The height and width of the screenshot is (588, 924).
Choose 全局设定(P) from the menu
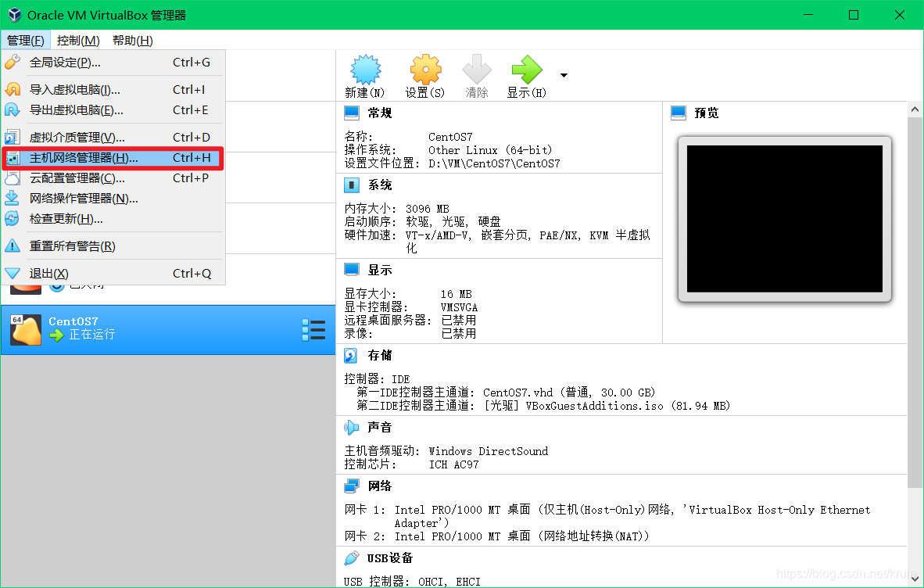[113, 63]
